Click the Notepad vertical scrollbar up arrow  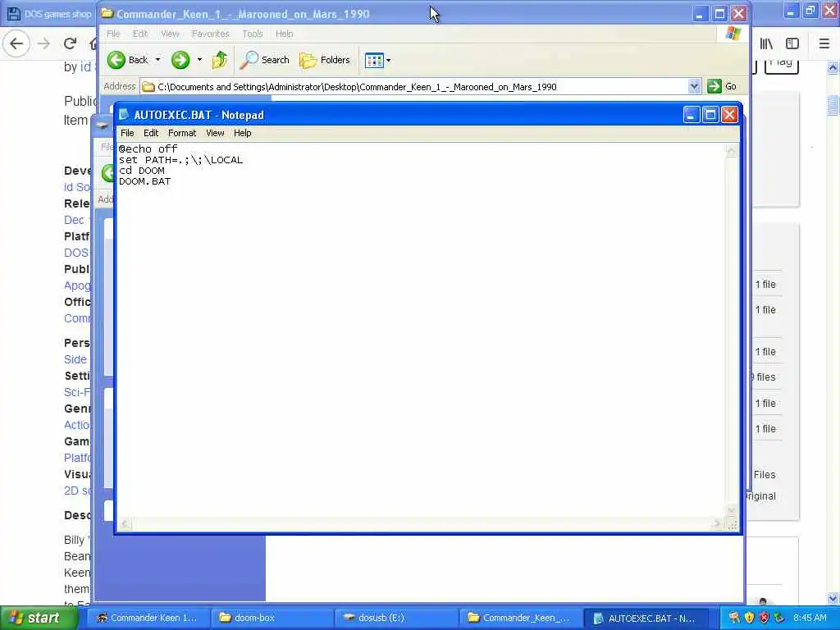click(x=731, y=151)
